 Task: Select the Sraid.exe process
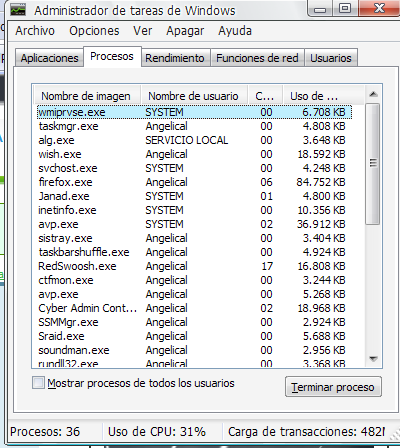pyautogui.click(x=194, y=336)
